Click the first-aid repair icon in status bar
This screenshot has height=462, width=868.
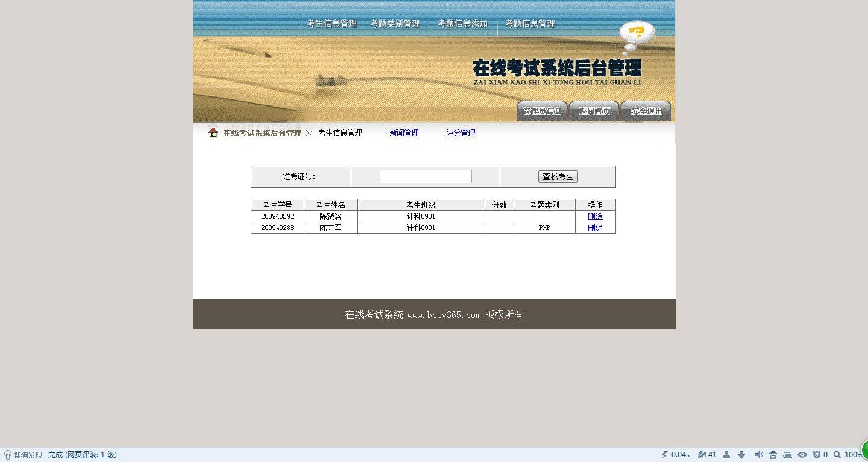coord(773,455)
